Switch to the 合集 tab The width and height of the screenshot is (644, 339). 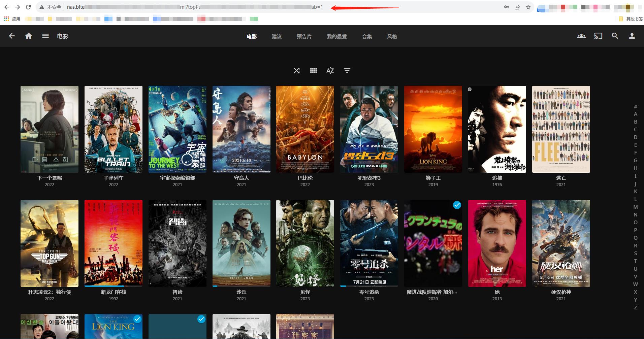367,36
